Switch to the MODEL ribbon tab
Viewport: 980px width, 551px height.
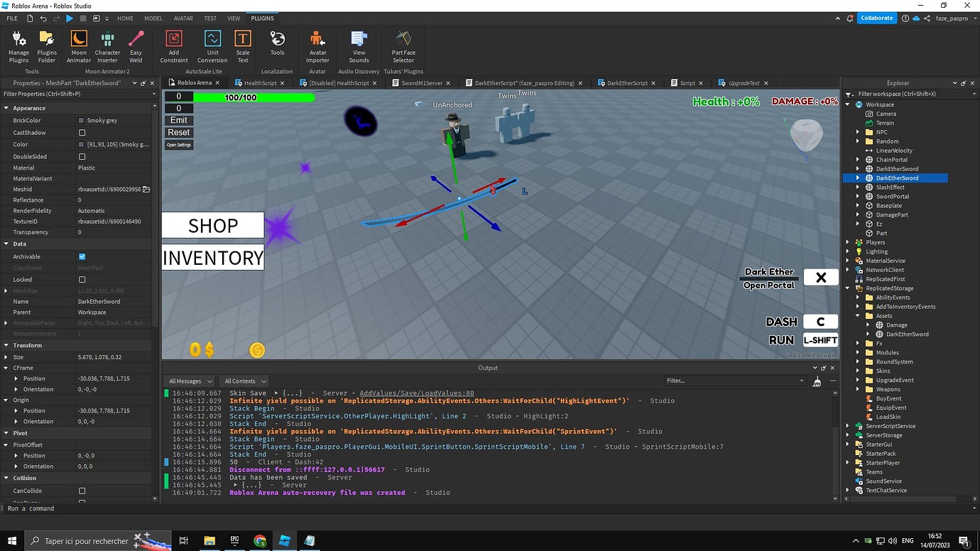[x=153, y=18]
